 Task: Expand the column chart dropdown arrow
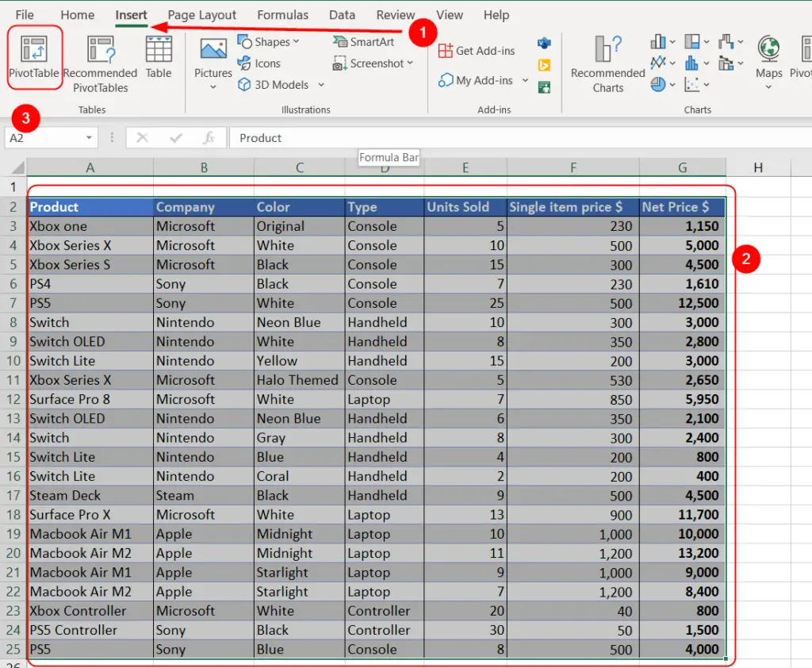pyautogui.click(x=672, y=42)
